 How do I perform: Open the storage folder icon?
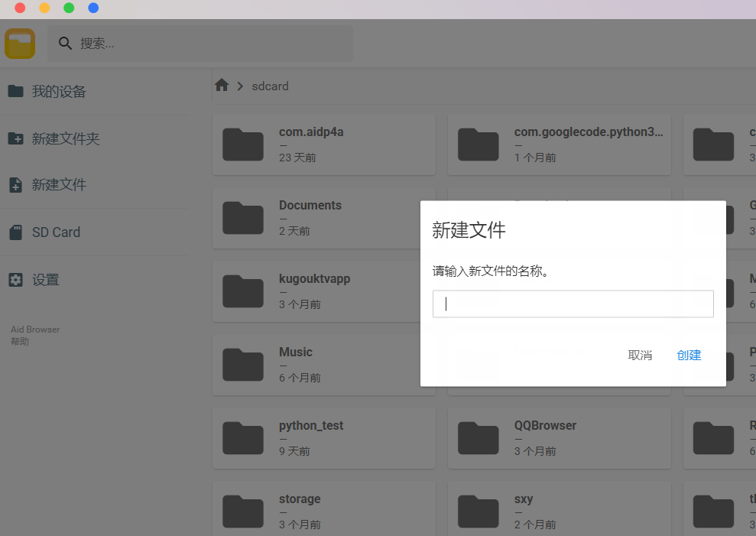(243, 512)
